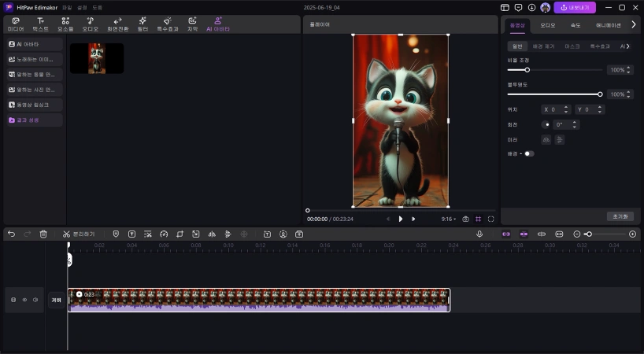The image size is (644, 354).
Task: Open the layout switcher icon in title bar
Action: click(x=505, y=7)
